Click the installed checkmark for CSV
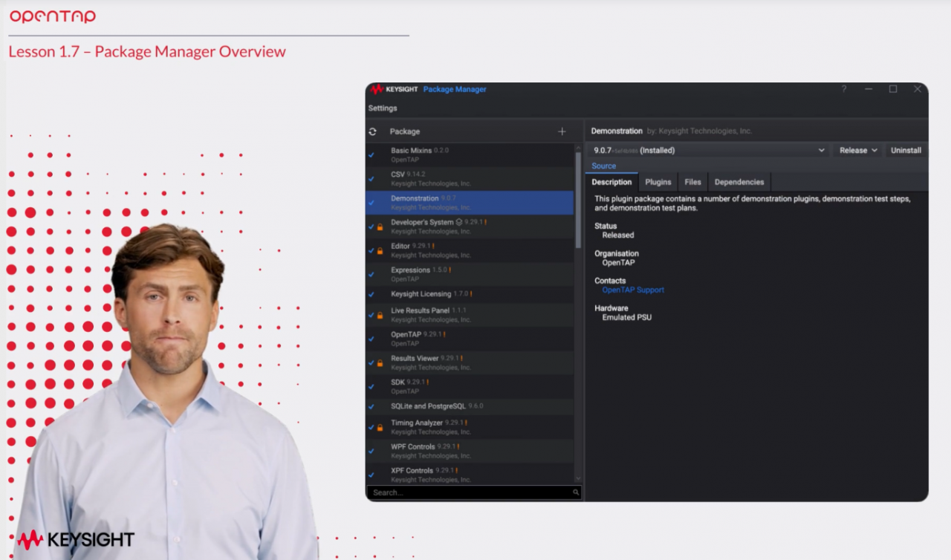The width and height of the screenshot is (951, 560). pos(371,179)
